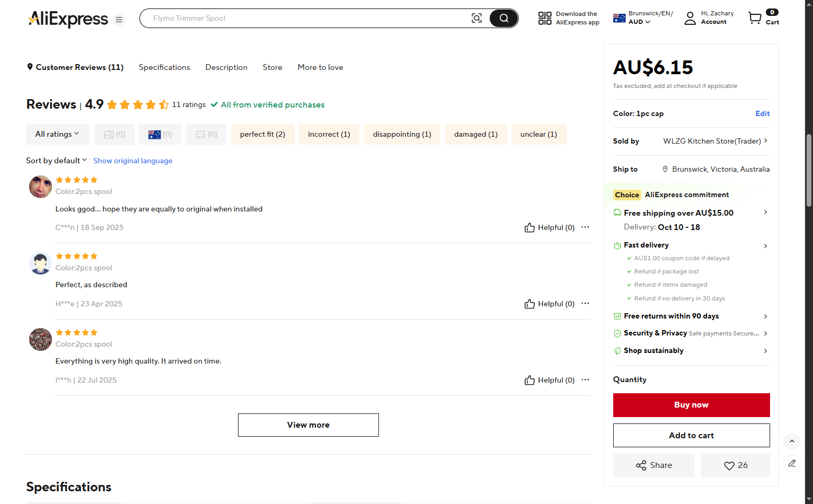Click I***h's reviewer avatar
The width and height of the screenshot is (813, 504).
pos(40,340)
